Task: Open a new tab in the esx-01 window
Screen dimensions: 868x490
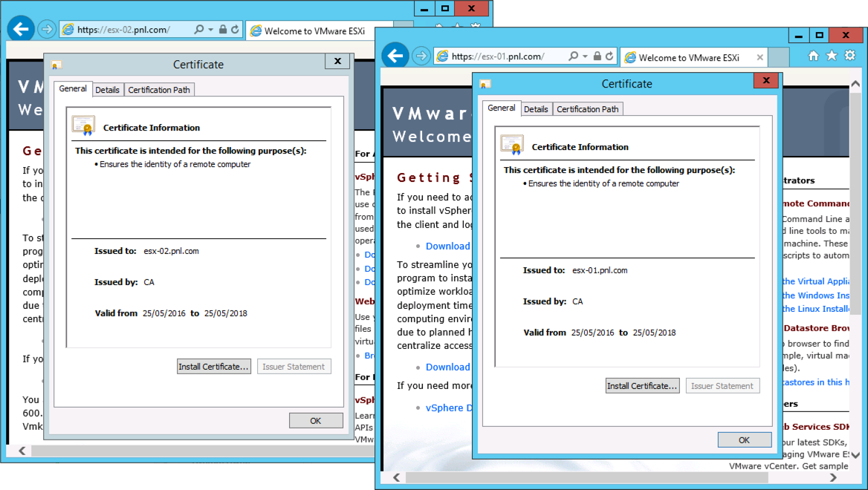Action: click(778, 57)
